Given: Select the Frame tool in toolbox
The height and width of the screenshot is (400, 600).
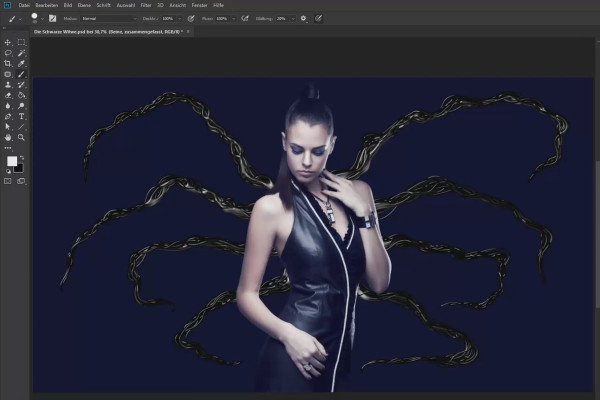Looking at the screenshot, I should pos(8,74).
